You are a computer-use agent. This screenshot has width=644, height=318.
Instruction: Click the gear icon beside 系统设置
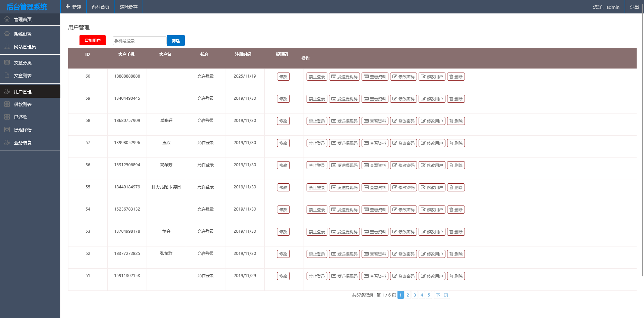tap(7, 34)
